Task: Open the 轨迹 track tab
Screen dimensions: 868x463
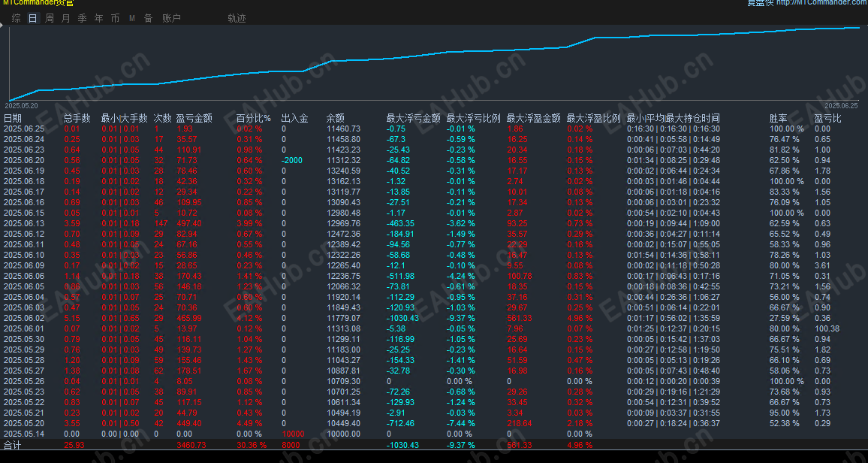Action: coord(237,18)
